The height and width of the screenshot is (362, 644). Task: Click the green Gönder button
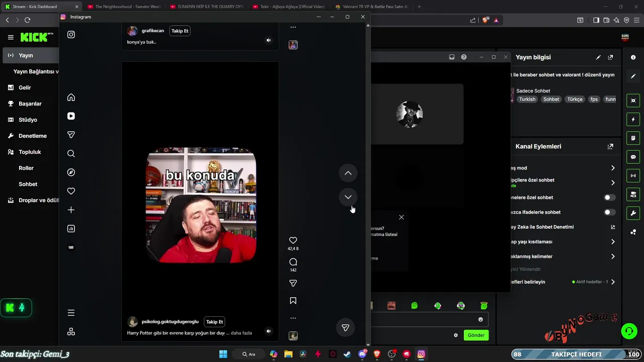[476, 335]
